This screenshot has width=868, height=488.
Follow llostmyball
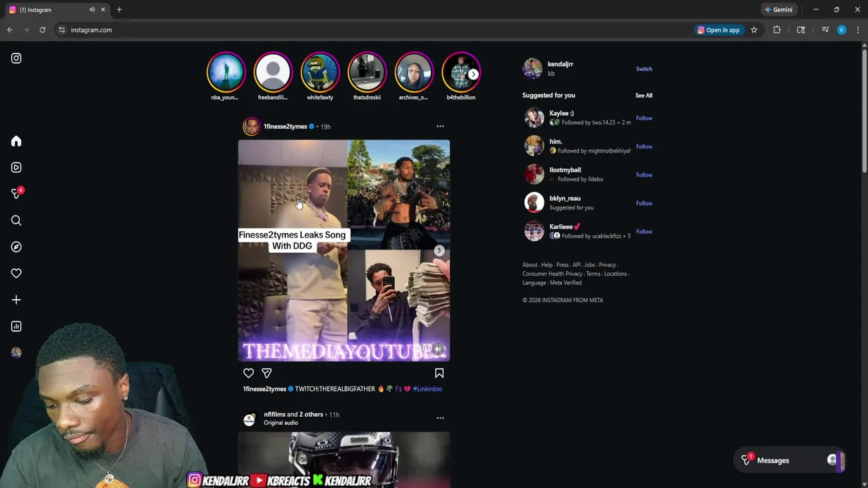pos(644,175)
